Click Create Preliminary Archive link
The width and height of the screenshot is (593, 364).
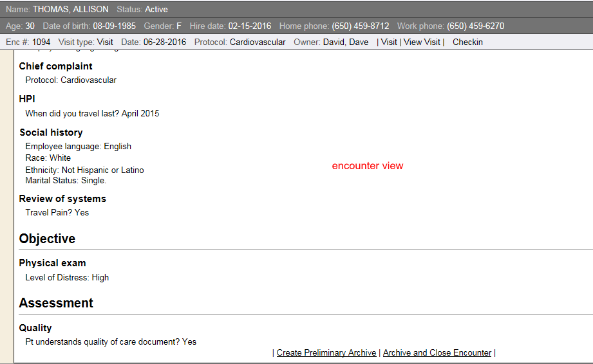click(326, 352)
